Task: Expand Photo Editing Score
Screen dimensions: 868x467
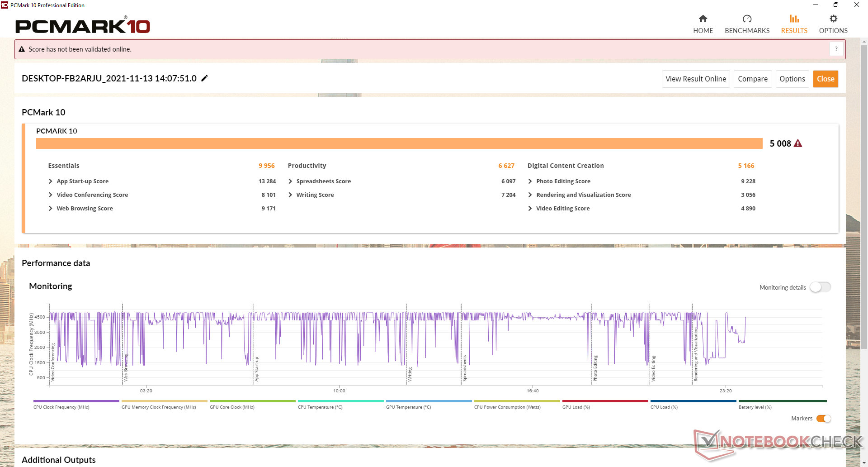Action: pyautogui.click(x=530, y=181)
